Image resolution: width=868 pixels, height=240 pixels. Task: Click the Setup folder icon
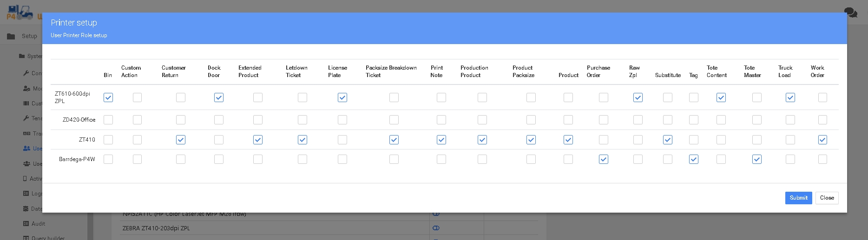[11, 36]
